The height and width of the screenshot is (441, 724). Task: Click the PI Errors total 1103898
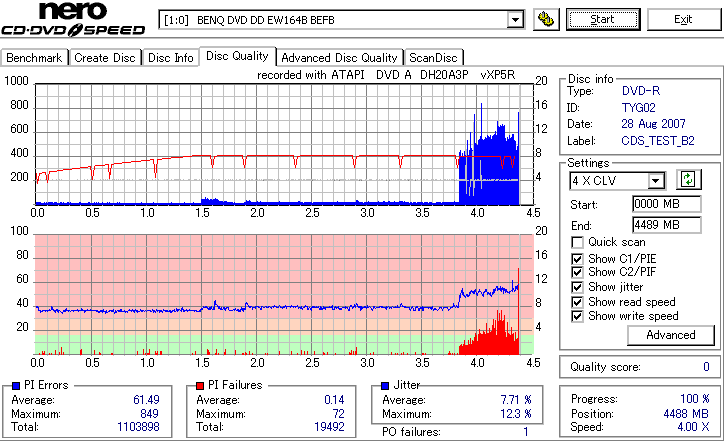point(138,427)
